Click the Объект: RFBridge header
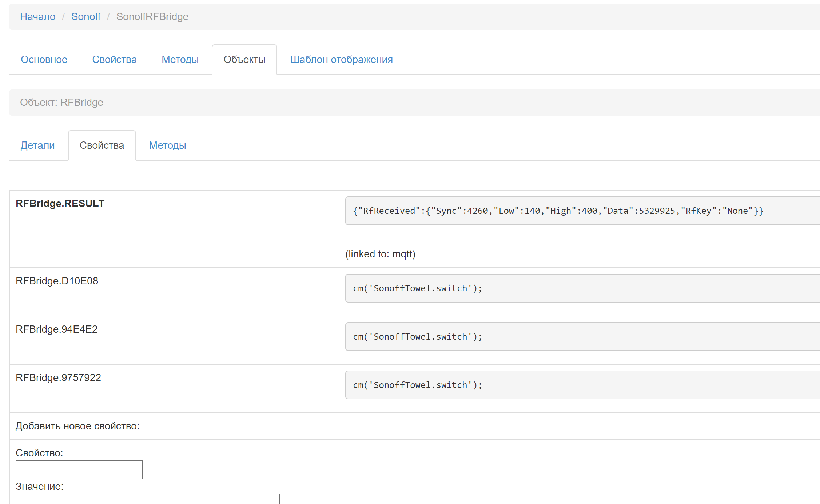820x504 pixels. [61, 103]
